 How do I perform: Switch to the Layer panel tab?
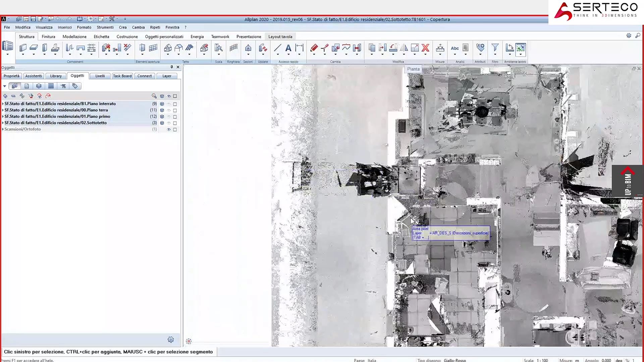point(167,76)
